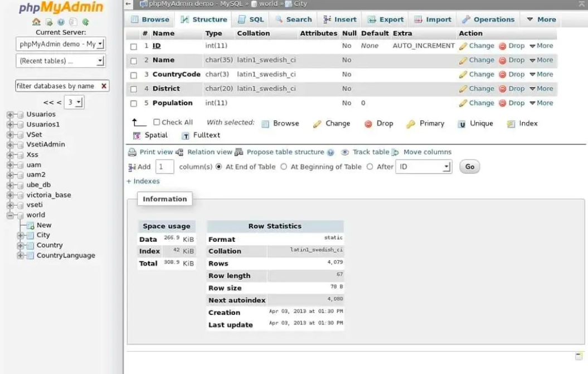Open the Recent tables dropdown
Screen dimensions: 588x374
pos(60,61)
